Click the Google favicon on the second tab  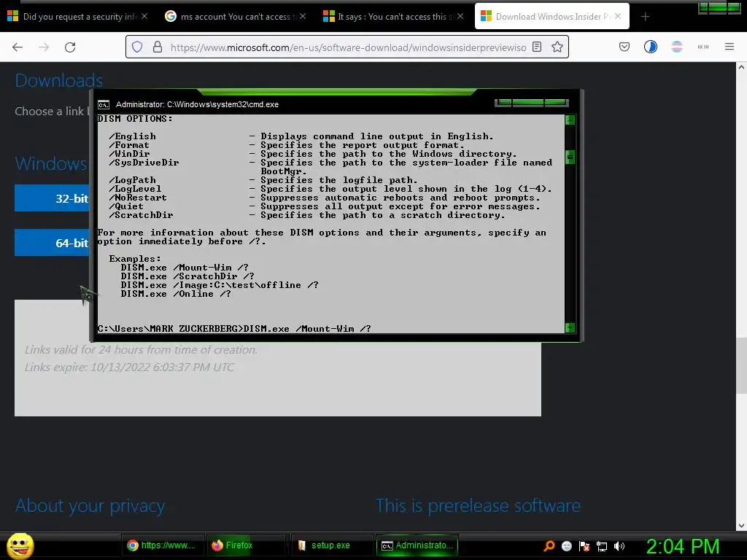(x=170, y=16)
